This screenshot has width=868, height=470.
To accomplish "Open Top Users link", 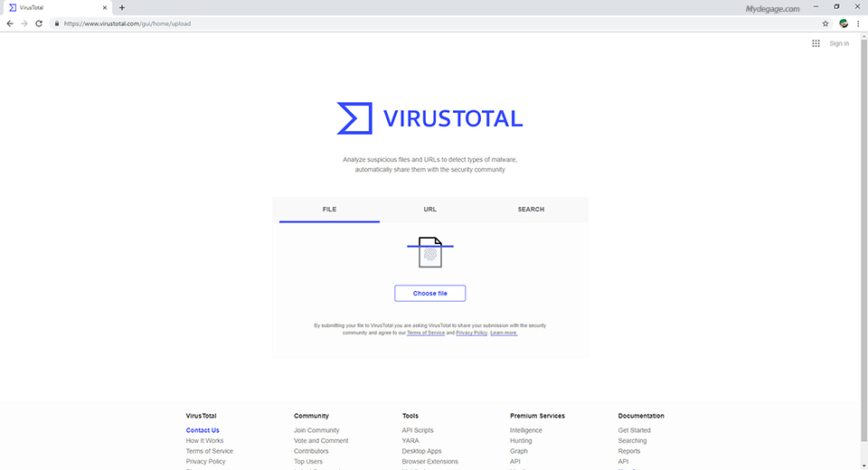I will tap(307, 462).
